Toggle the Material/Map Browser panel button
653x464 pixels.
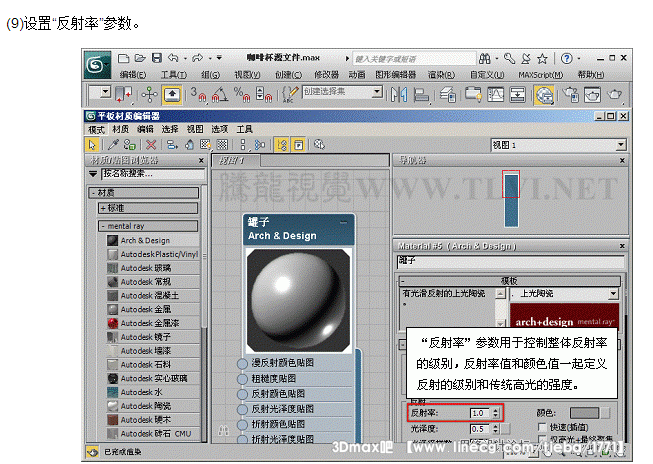coord(282,145)
